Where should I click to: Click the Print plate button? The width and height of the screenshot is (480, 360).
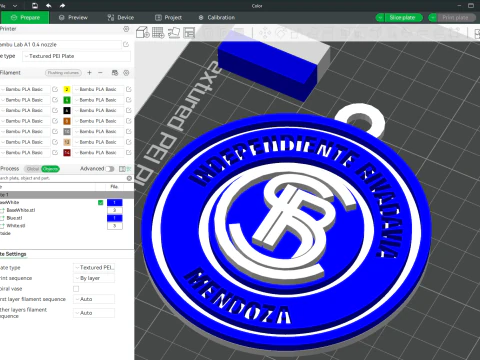(x=456, y=18)
